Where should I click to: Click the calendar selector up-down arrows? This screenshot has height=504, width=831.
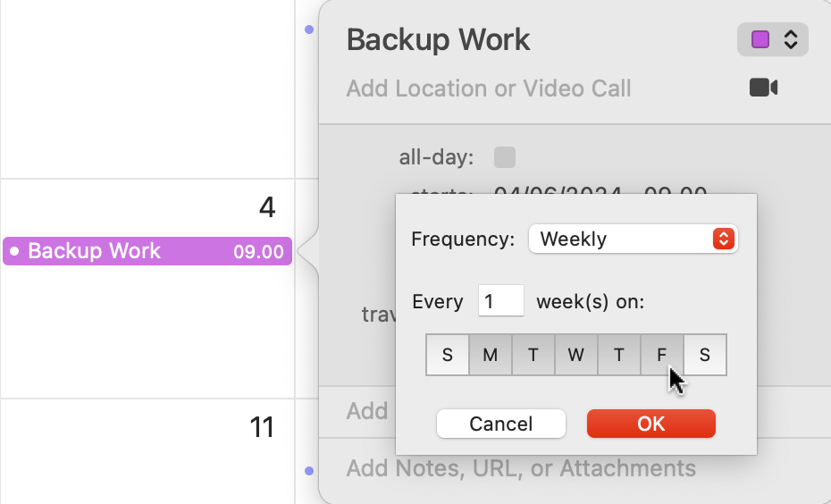click(x=790, y=40)
